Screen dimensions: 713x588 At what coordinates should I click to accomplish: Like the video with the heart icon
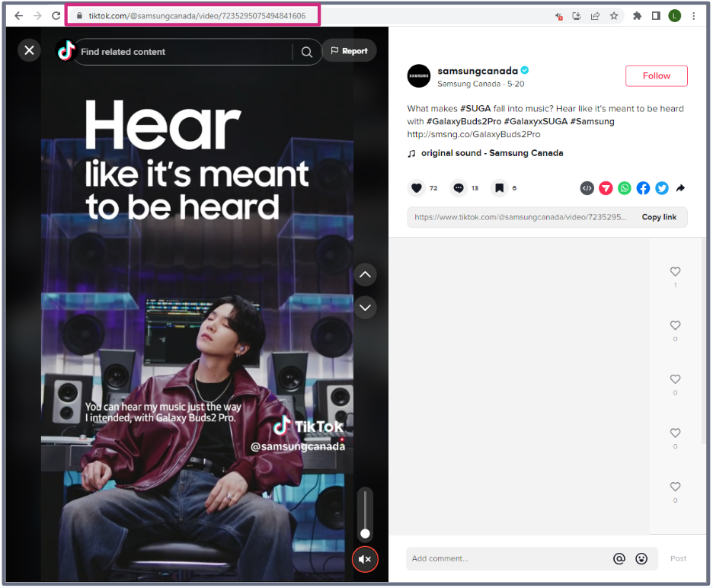tap(416, 188)
